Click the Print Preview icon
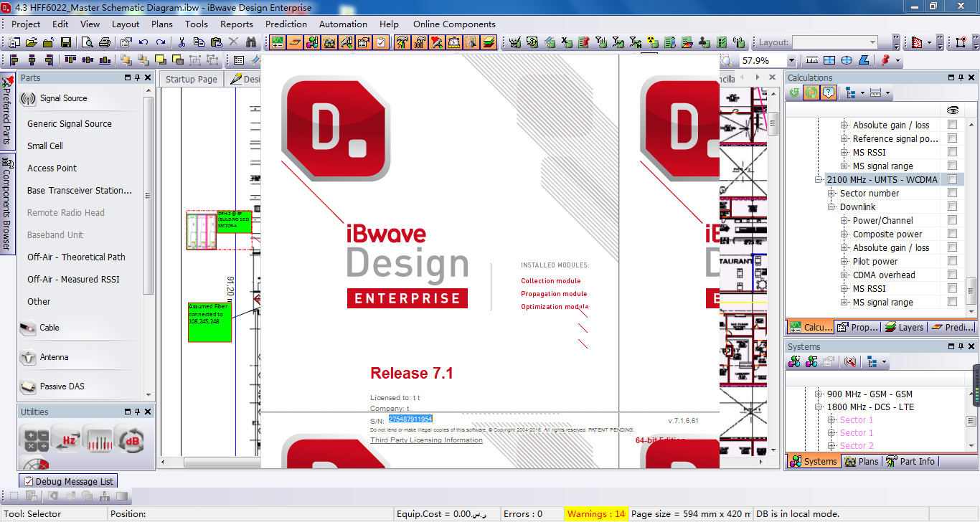Image resolution: width=980 pixels, height=522 pixels. pos(88,42)
